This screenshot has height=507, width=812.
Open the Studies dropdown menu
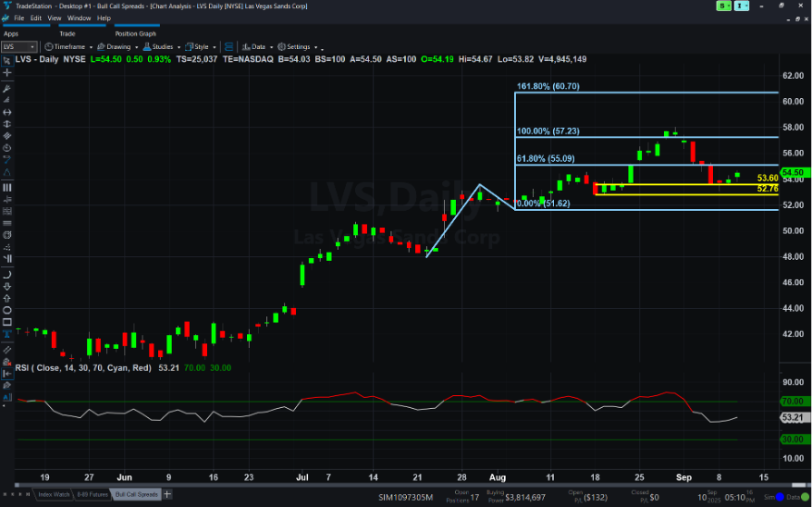coord(162,46)
